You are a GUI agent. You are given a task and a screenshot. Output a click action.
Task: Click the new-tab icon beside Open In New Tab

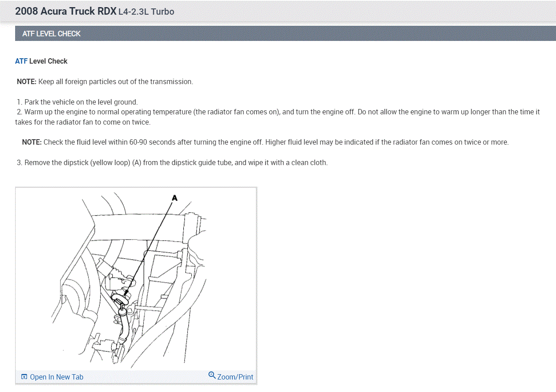tap(24, 377)
